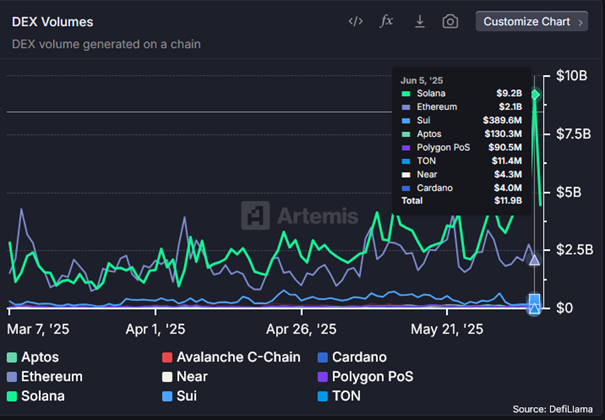605x420 pixels.
Task: Click the fx formula icon
Action: pyautogui.click(x=386, y=21)
